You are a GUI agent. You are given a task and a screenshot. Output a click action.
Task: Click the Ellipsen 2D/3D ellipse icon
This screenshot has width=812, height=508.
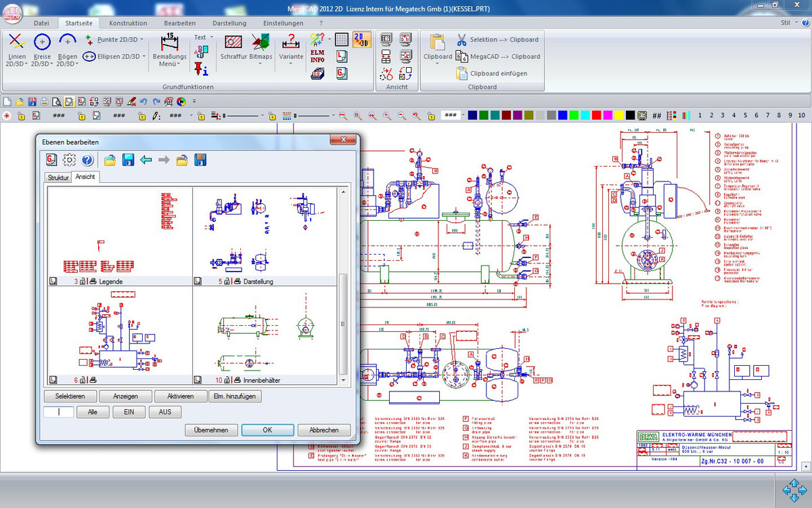point(89,56)
